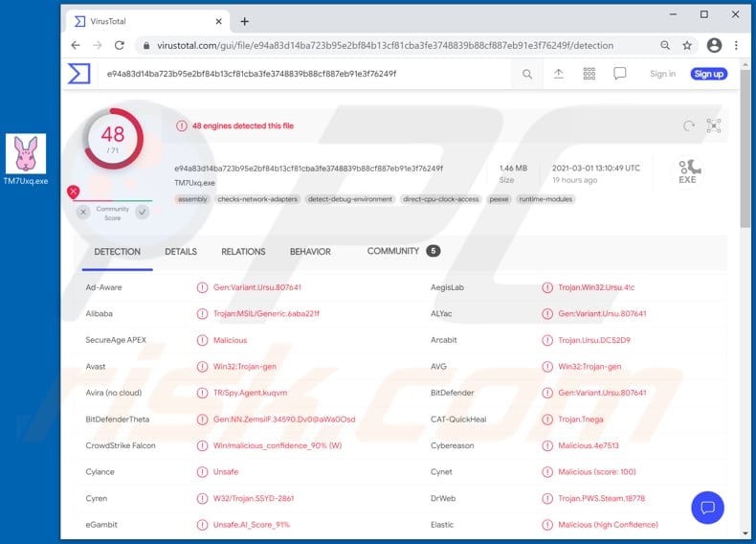Viewport: 756px width, 544px height.
Task: Click the VirusTotal logo icon
Action: (x=78, y=74)
